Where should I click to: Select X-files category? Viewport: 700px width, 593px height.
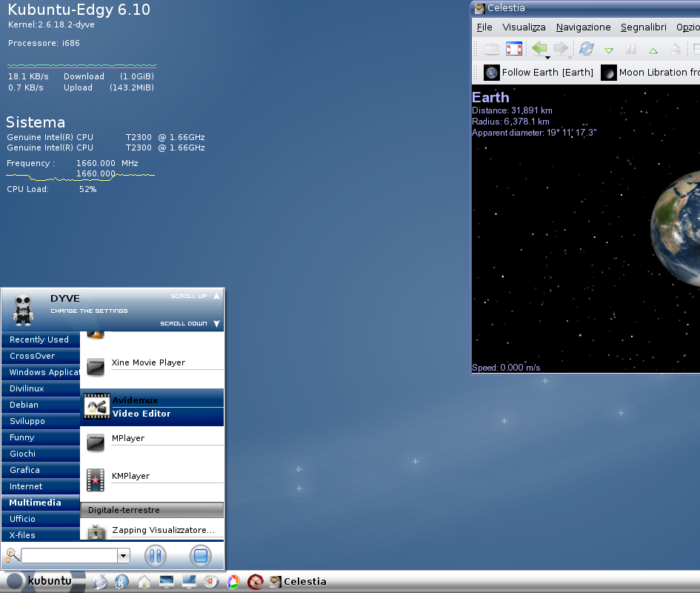[x=41, y=535]
